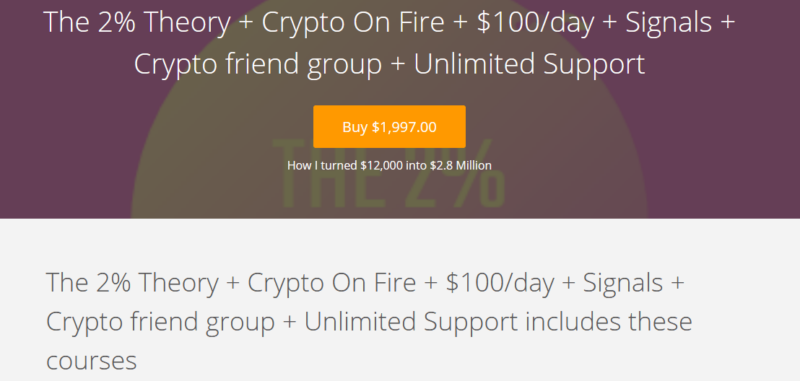Click 'Crypto On Fire' in the gray section heading
The height and width of the screenshot is (381, 800).
tap(332, 283)
